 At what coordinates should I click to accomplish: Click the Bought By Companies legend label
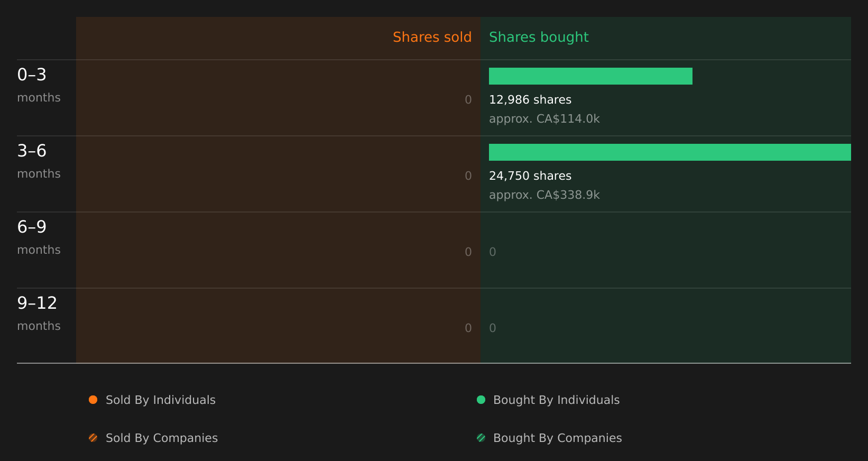coord(557,438)
